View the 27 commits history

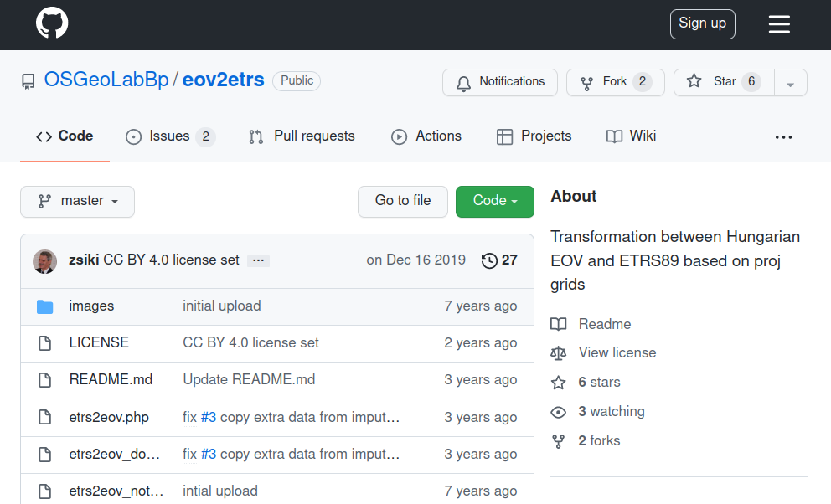pos(499,260)
